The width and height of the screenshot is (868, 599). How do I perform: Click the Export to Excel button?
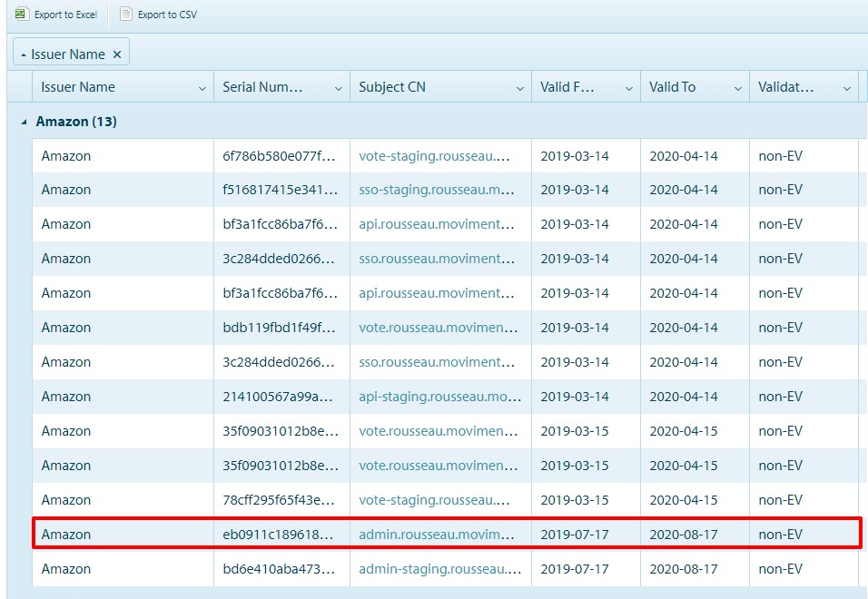[x=56, y=15]
